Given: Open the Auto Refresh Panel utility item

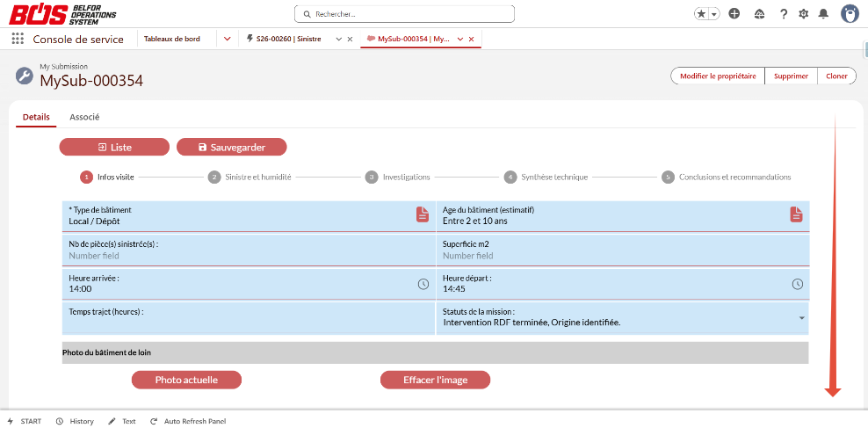Looking at the screenshot, I should [188, 421].
